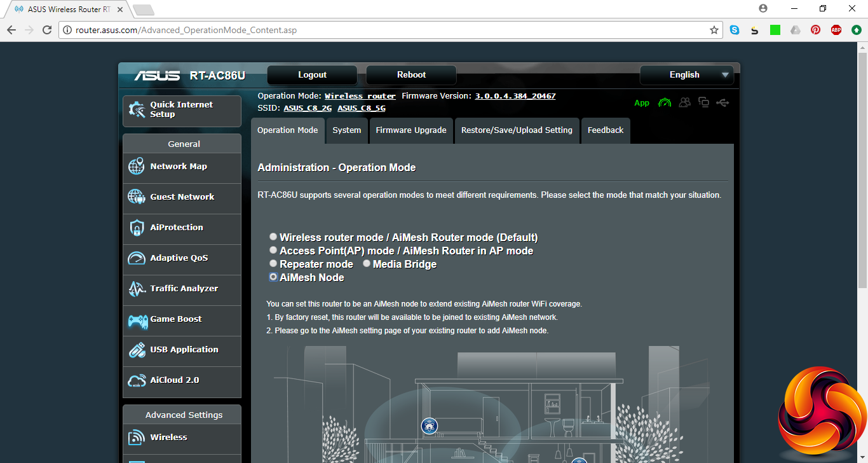Image resolution: width=868 pixels, height=463 pixels.
Task: Open the Firmware Upgrade tab
Action: (411, 130)
